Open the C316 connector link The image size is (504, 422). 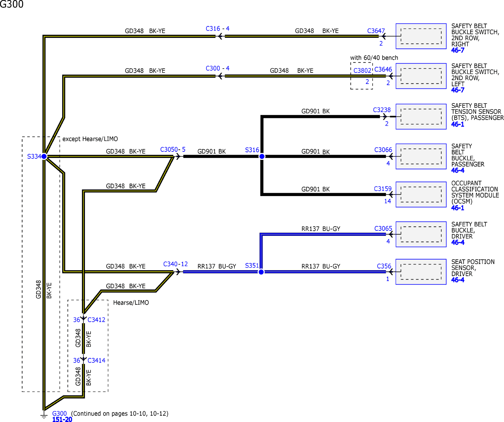[x=213, y=29]
